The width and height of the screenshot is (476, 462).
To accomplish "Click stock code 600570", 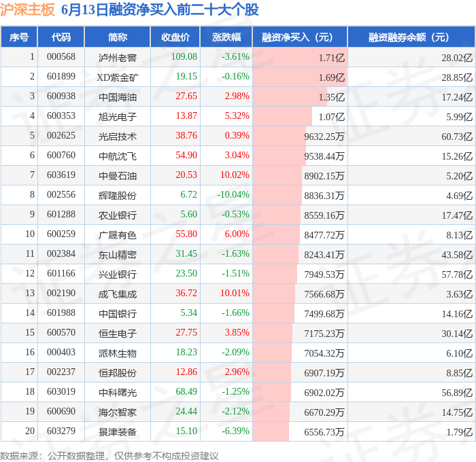I will click(61, 333).
